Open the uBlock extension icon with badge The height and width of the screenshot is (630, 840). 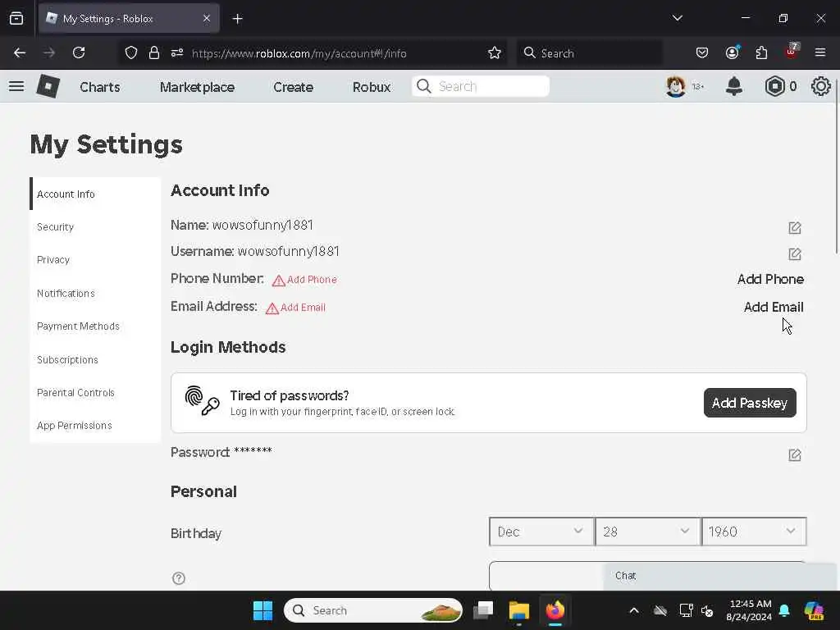pyautogui.click(x=792, y=52)
